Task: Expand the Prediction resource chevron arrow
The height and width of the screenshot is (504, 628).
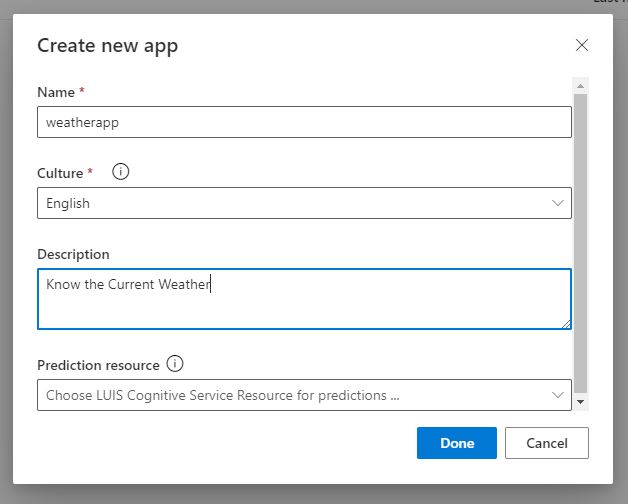Action: 558,395
